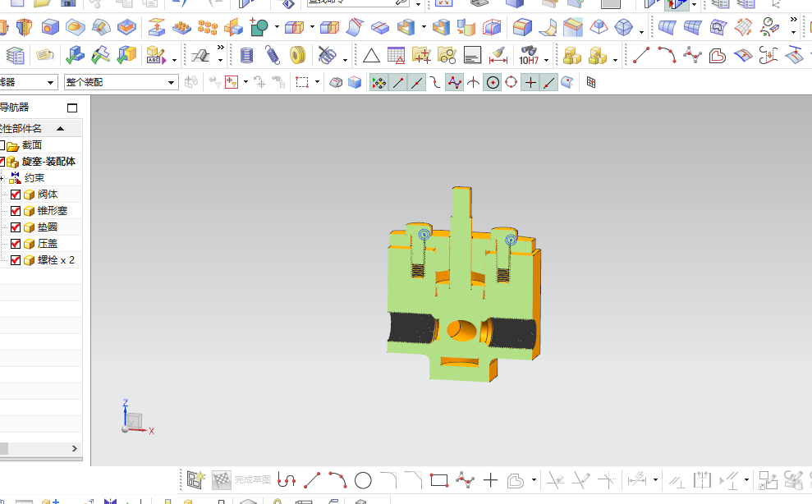812x504 pixels.
Task: Select the 旋塞-装配体 assembly node
Action: point(48,162)
